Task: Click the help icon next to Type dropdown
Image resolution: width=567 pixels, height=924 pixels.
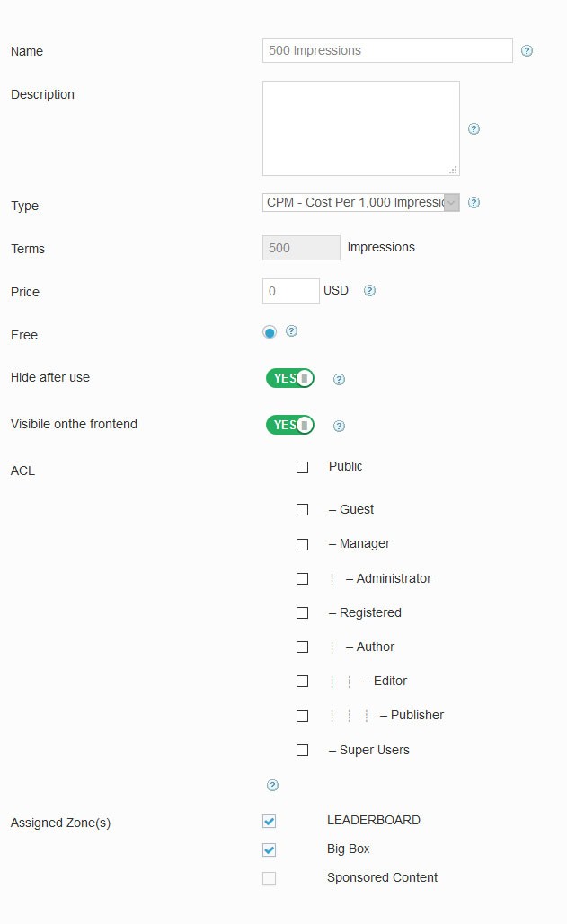Action: (474, 203)
